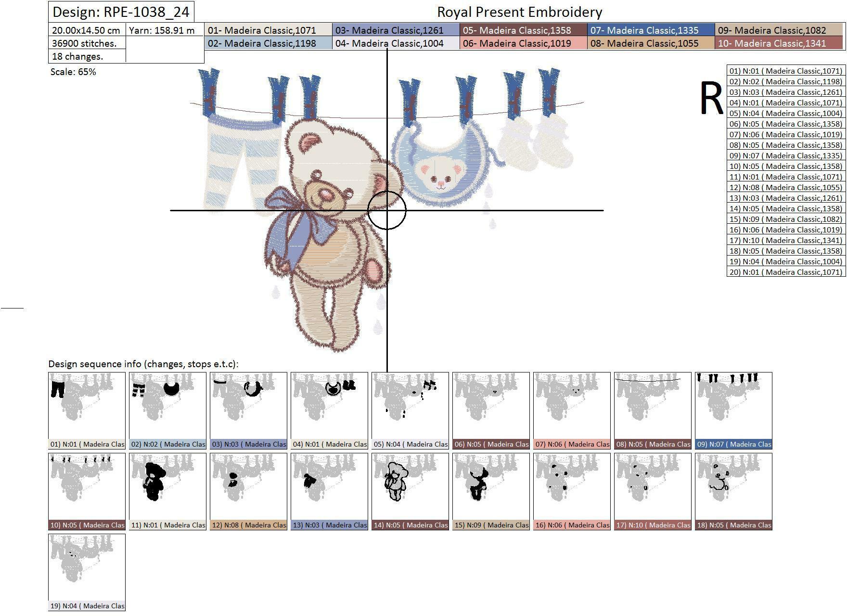
Task: Click the 36900 stitches cell
Action: click(87, 43)
